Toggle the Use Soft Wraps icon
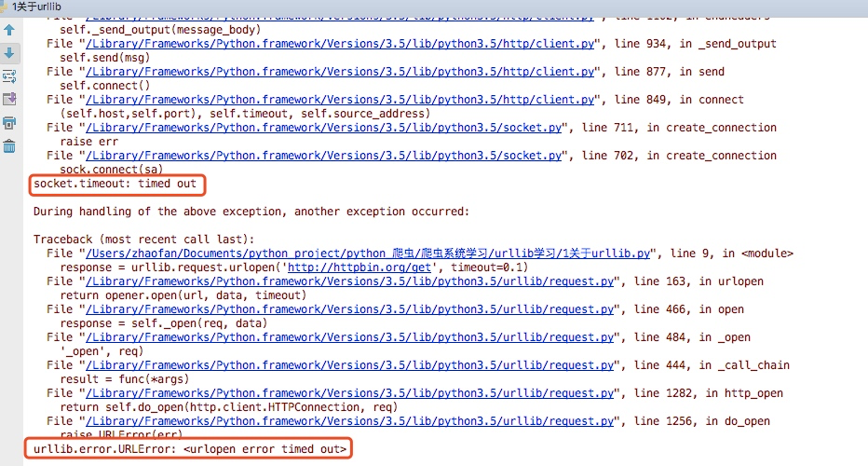The width and height of the screenshot is (868, 466). click(9, 76)
